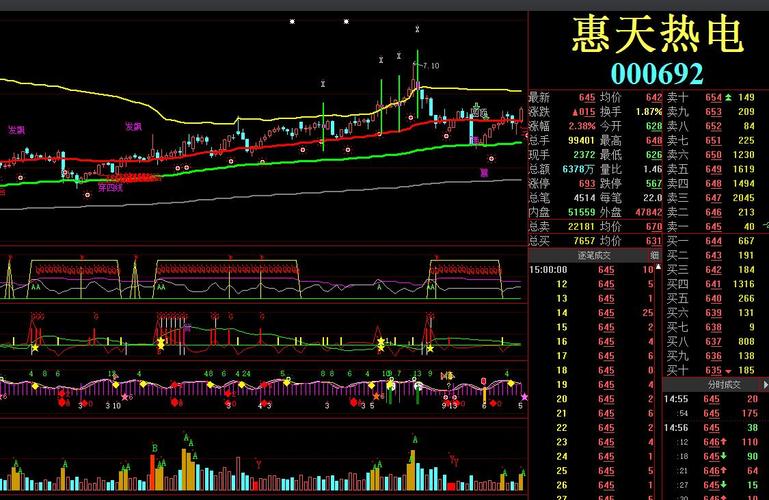
Task: Select the 分时成交 header tab
Action: coord(724,385)
